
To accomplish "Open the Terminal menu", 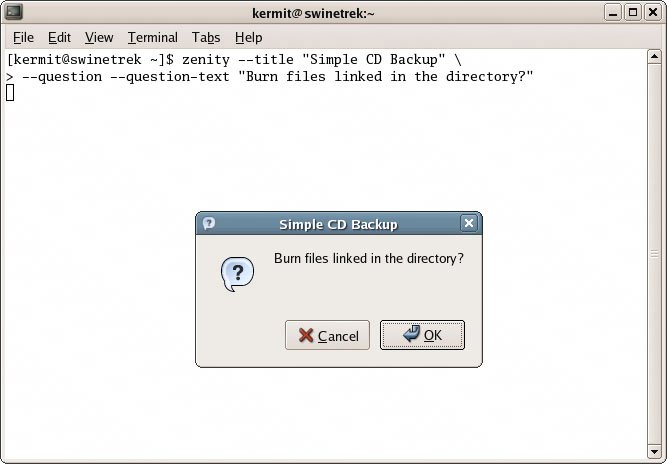I will pos(152,38).
